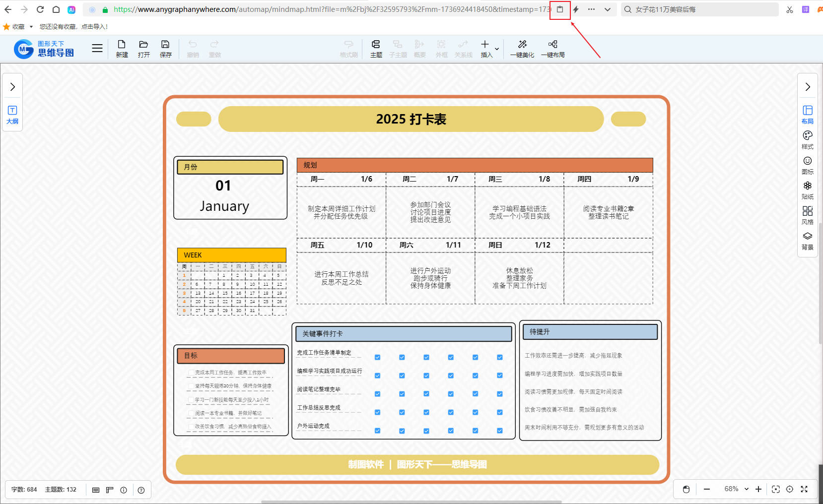Expand the left sidebar panel arrow
823x504 pixels.
tap(13, 87)
